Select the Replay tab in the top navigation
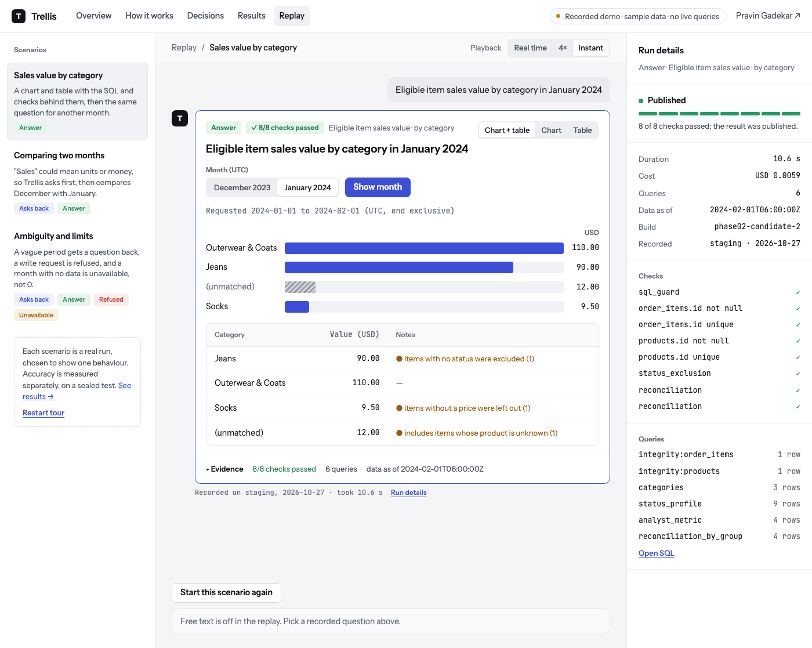Image resolution: width=812 pixels, height=648 pixels. pyautogui.click(x=292, y=16)
